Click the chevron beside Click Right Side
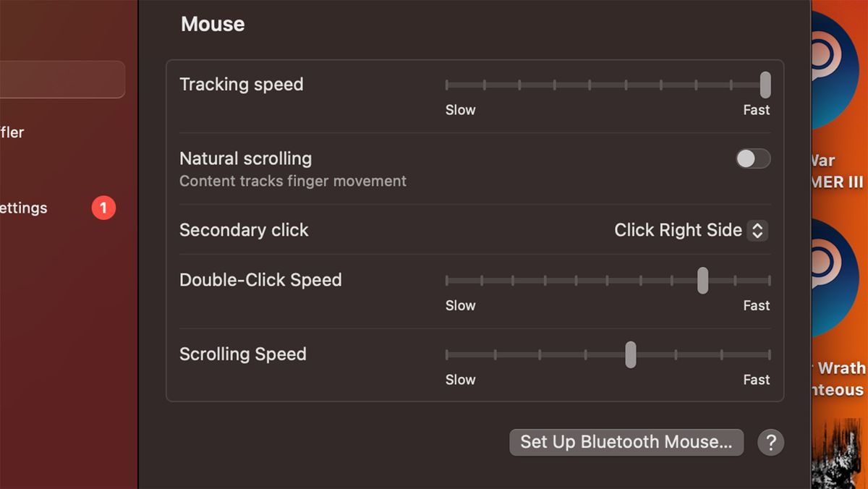The image size is (868, 489). tap(757, 230)
